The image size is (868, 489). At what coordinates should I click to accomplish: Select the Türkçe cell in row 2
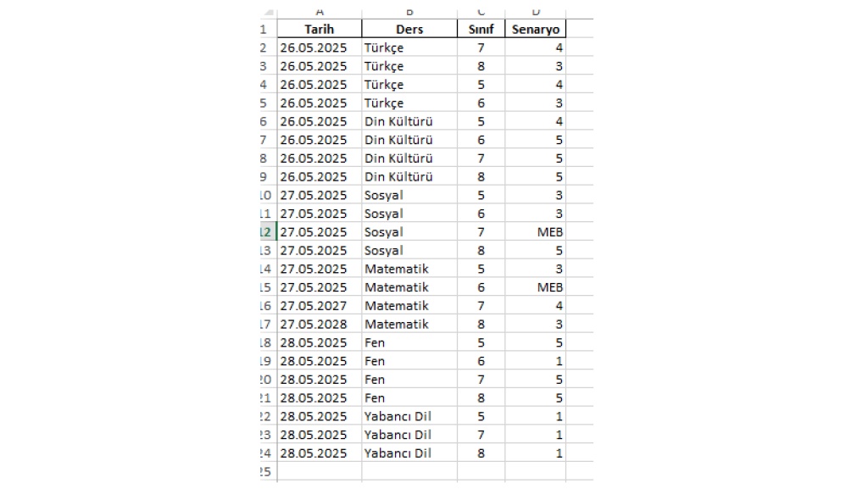coord(409,47)
